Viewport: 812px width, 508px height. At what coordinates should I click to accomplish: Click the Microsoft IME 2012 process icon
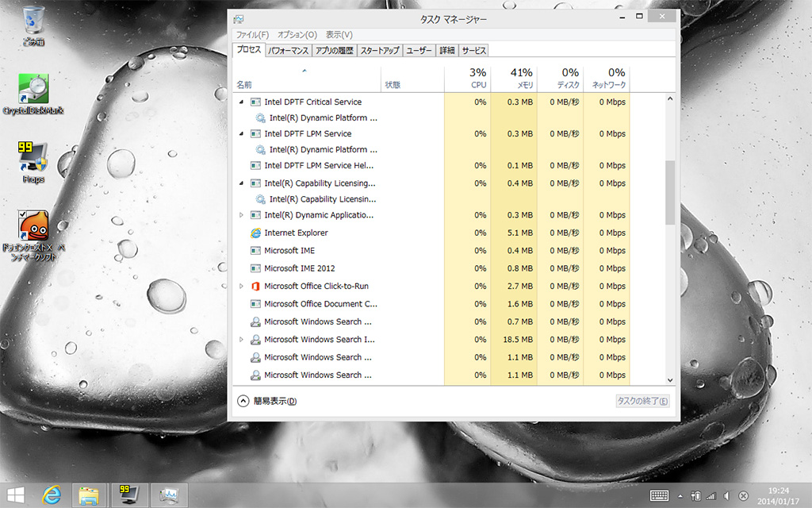(255, 268)
